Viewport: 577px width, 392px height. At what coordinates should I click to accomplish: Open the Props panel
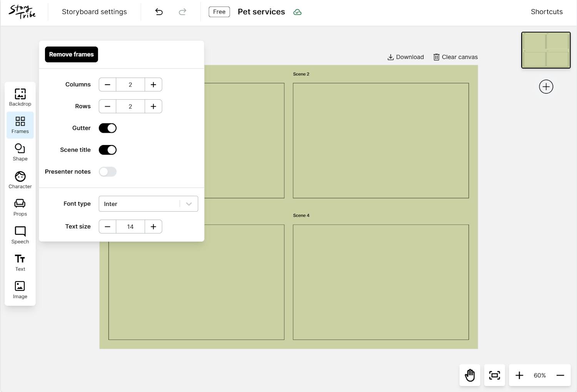pyautogui.click(x=20, y=207)
